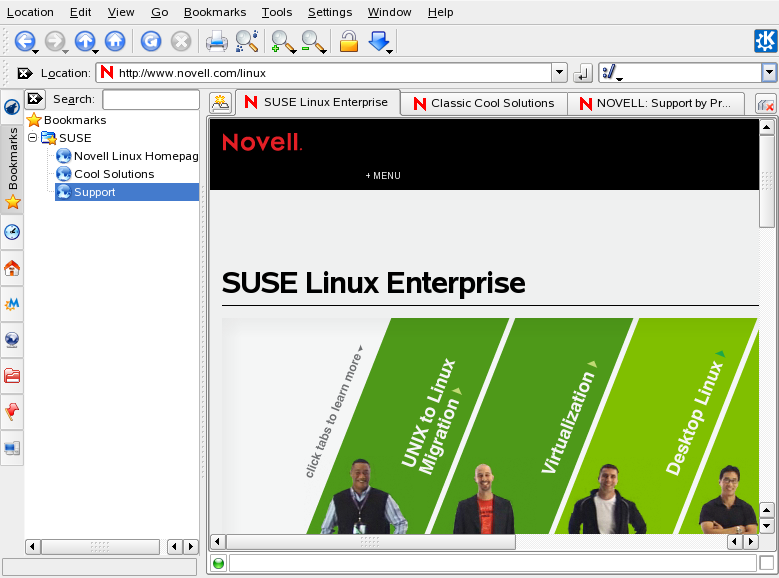The height and width of the screenshot is (578, 779).
Task: Open Root Folder red folder sidebar icon
Action: pos(12,375)
